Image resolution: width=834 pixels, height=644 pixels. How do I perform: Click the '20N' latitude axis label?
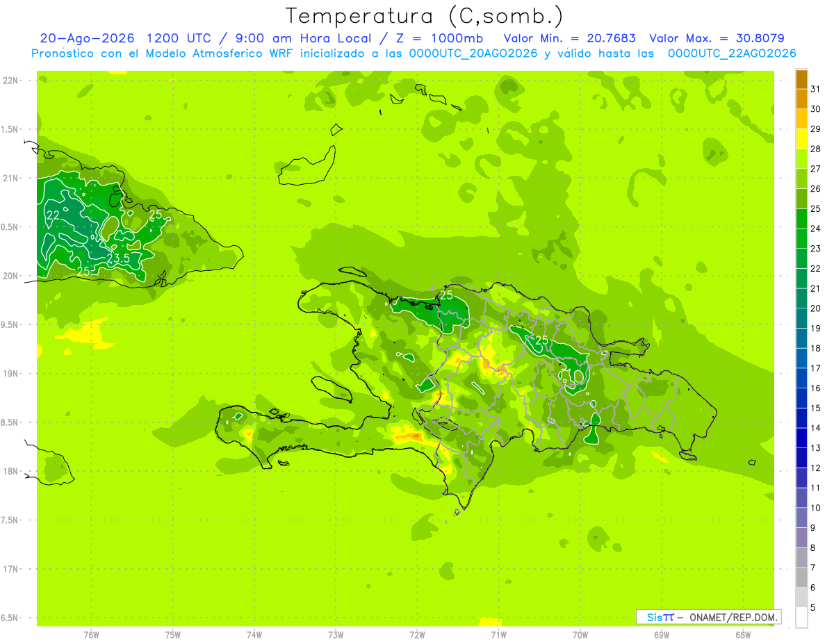11,276
